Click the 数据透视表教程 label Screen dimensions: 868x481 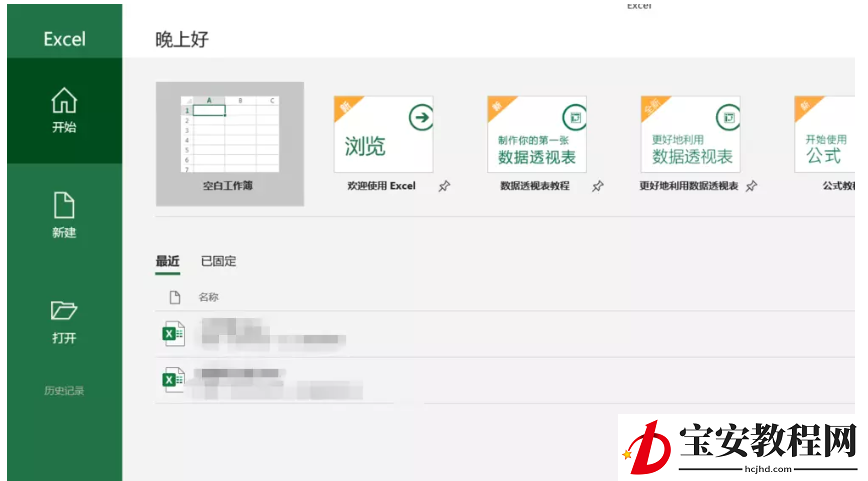(x=535, y=186)
